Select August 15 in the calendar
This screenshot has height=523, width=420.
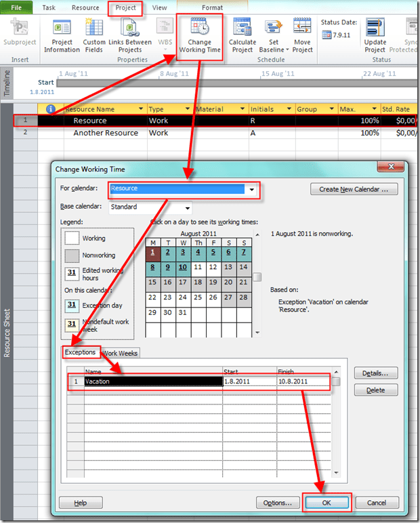pos(152,283)
